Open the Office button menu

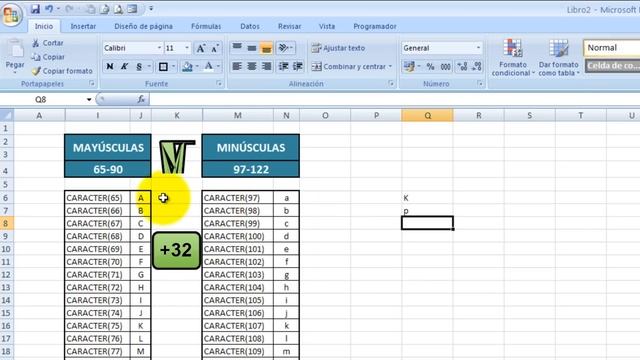click(x=11, y=15)
